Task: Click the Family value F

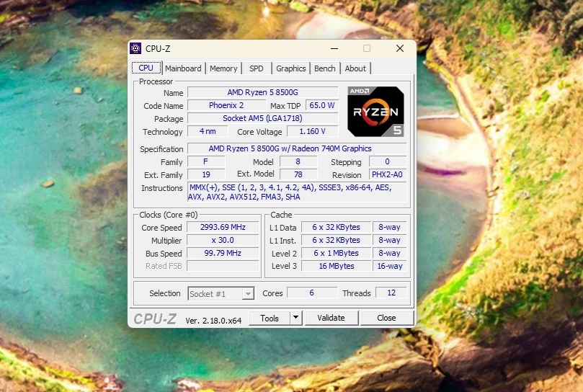Action: point(206,161)
